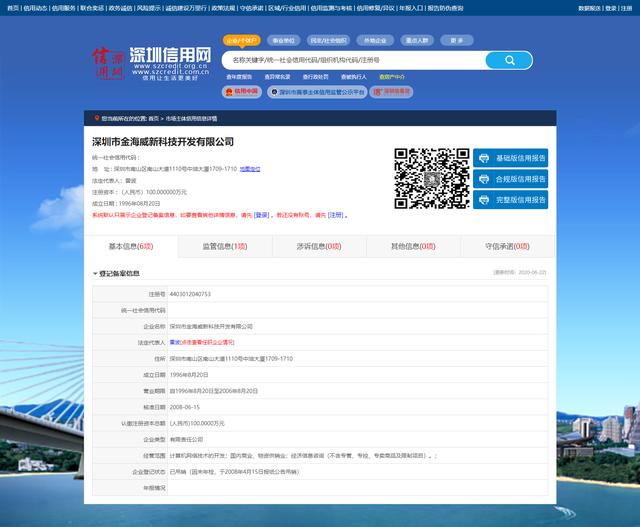Select the 事业单位 search category

tap(284, 40)
